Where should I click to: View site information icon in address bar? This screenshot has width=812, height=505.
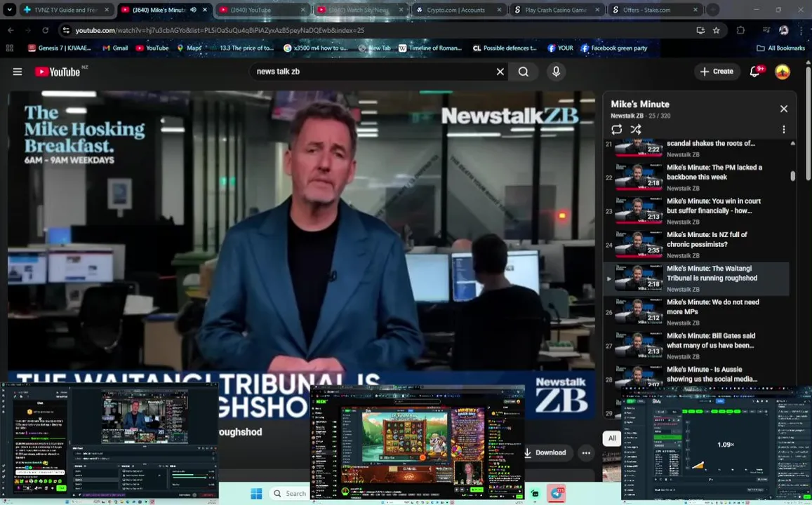(x=66, y=31)
